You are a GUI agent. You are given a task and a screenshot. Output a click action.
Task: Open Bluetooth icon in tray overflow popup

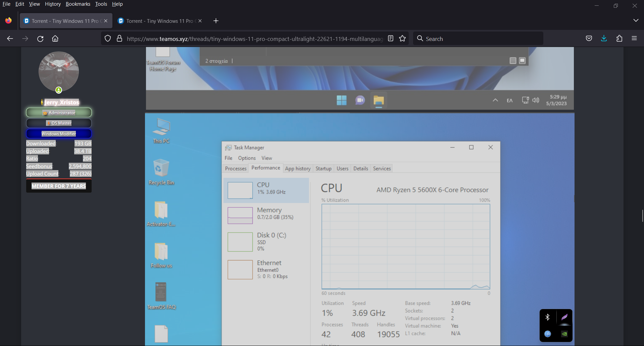547,317
